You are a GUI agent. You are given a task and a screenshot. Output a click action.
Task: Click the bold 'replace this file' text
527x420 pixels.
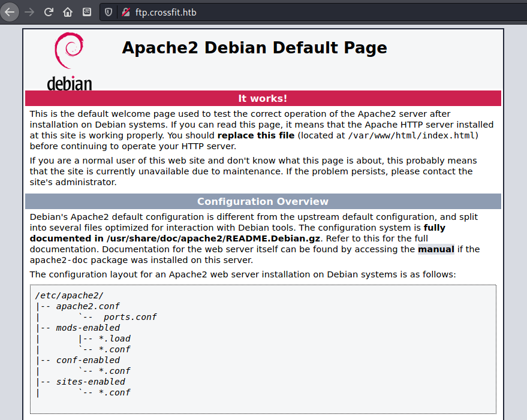256,135
